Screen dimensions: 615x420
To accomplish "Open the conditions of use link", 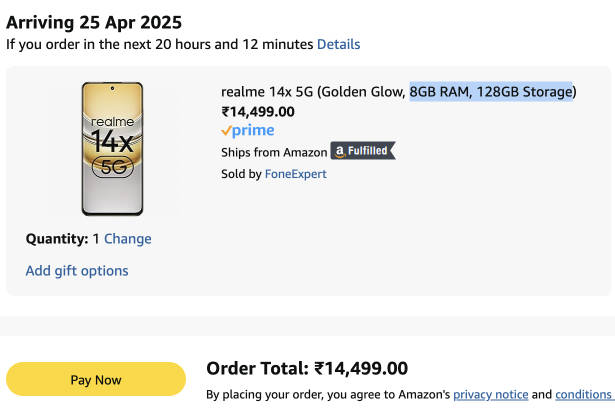I will [x=583, y=395].
